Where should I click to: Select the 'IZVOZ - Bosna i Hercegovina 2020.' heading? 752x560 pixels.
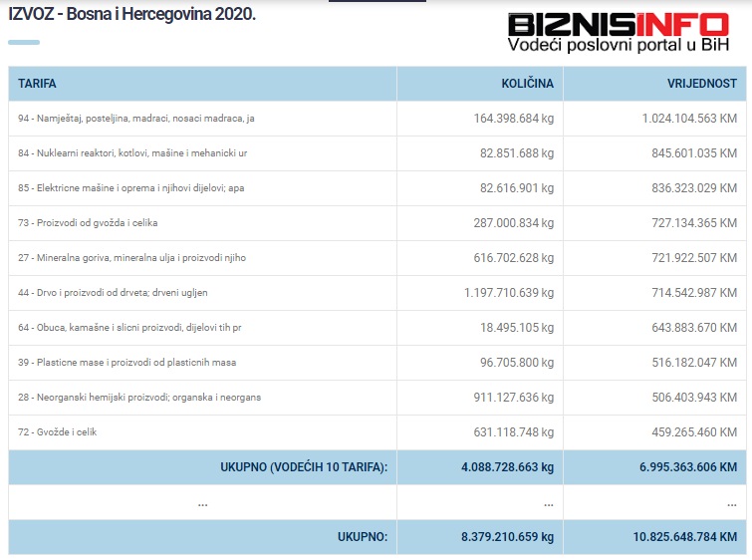click(131, 15)
